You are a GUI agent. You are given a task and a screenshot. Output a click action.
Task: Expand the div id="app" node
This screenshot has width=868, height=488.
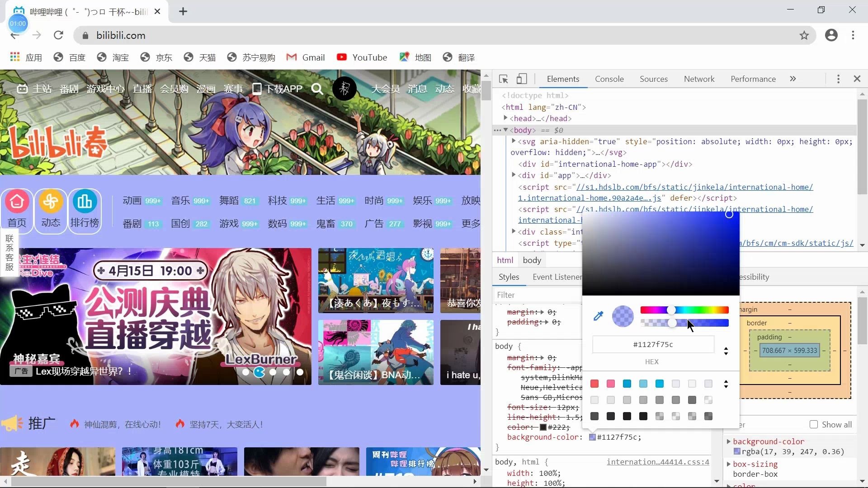click(x=514, y=175)
